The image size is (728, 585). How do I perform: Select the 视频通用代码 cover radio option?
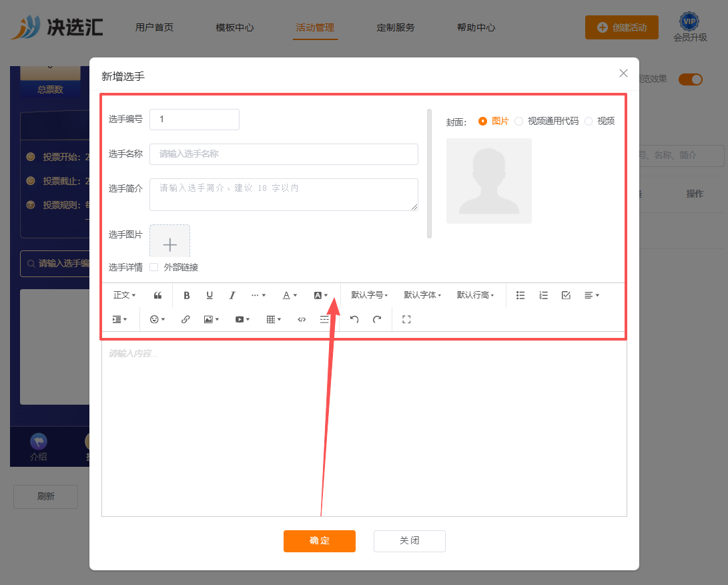point(518,122)
